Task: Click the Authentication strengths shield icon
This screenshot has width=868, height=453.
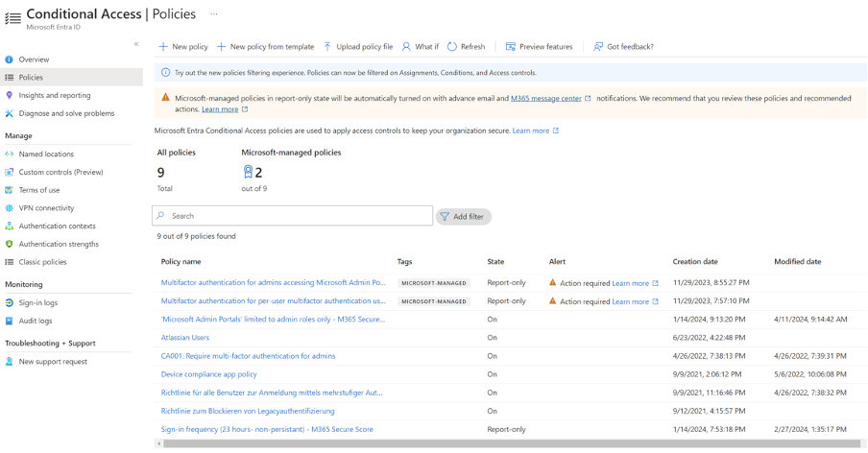Action: coord(10,244)
